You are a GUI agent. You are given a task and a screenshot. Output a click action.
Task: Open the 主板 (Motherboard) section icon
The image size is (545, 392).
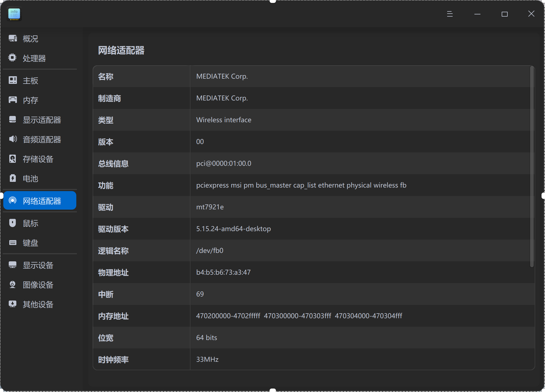tap(13, 80)
